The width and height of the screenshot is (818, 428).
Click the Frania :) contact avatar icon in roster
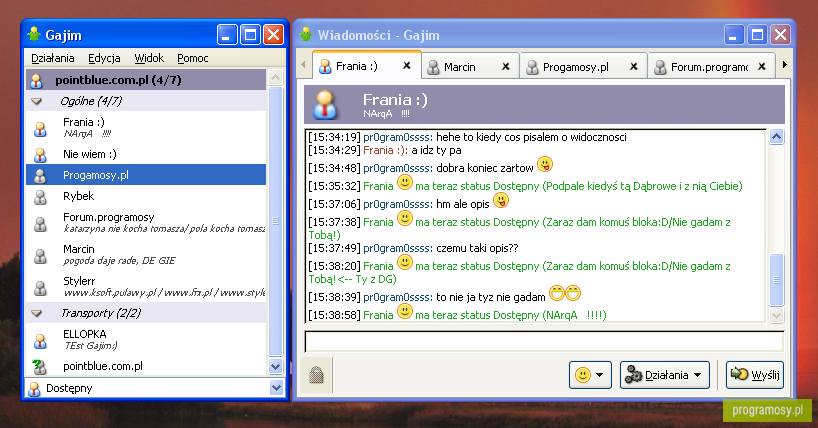[40, 128]
